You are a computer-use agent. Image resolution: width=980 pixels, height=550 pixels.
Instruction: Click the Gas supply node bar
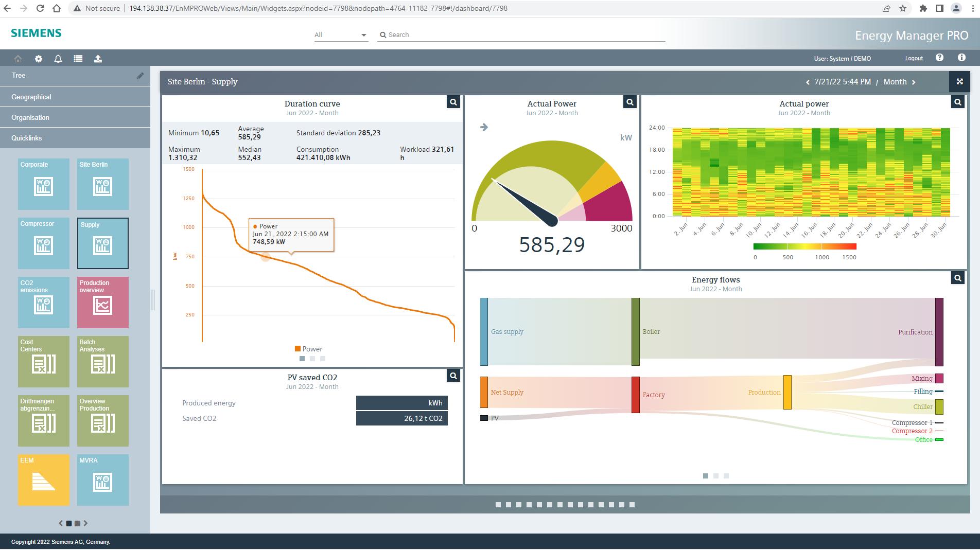[484, 332]
